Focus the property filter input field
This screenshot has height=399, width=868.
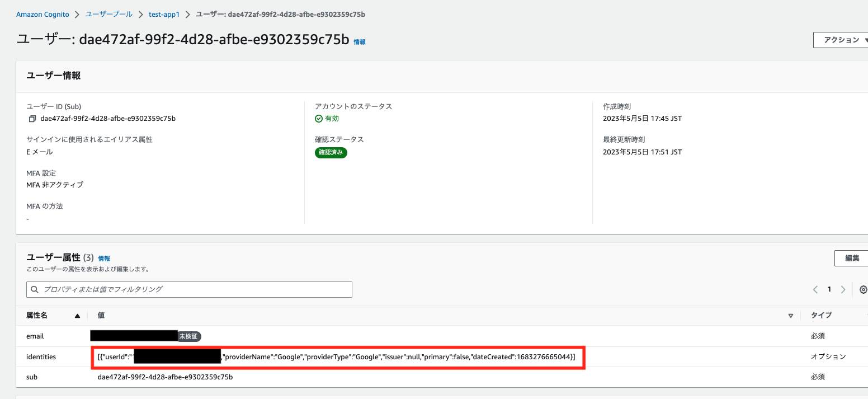(x=189, y=289)
